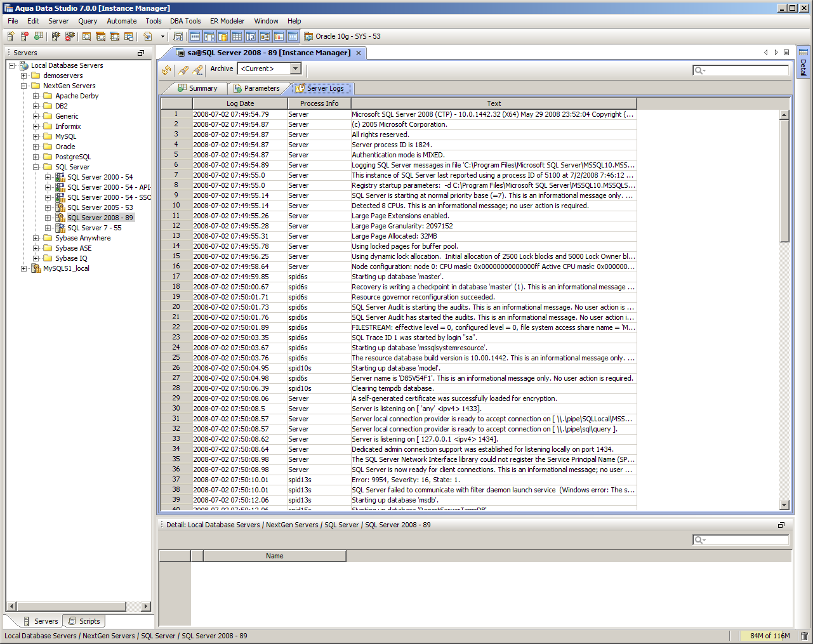Screen dimensions: 813x644
Task: Click the magnifier icon in the top search box
Action: (699, 70)
